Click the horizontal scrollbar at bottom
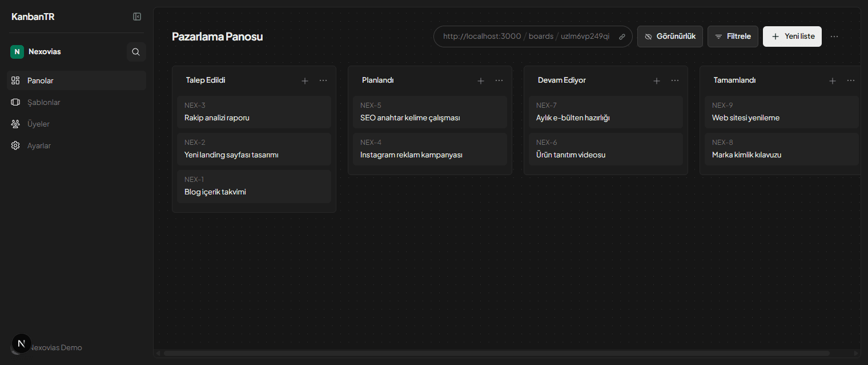The image size is (868, 365). click(497, 354)
